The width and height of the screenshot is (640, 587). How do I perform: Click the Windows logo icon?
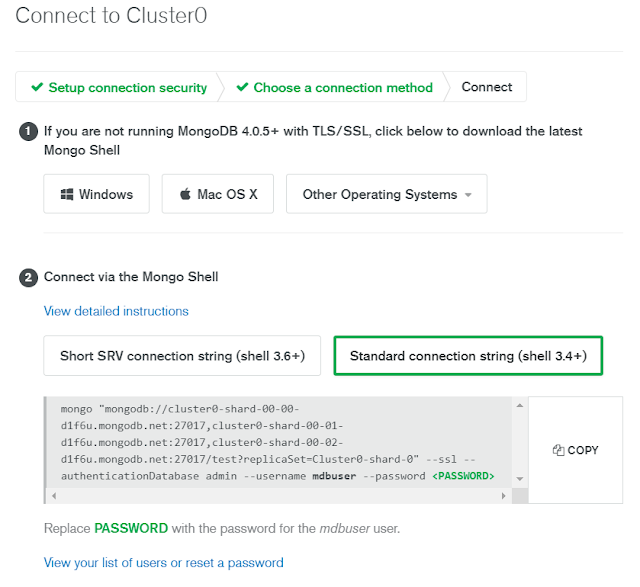click(x=67, y=195)
